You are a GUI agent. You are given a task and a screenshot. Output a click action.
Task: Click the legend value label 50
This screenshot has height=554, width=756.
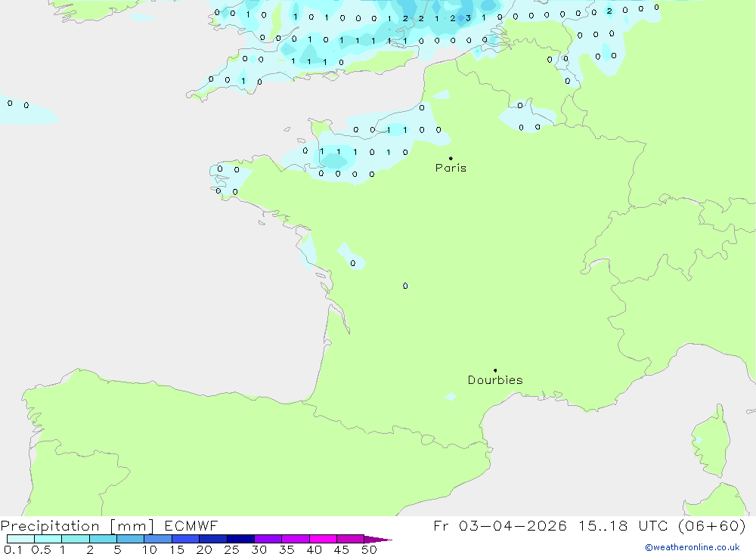[369, 549]
